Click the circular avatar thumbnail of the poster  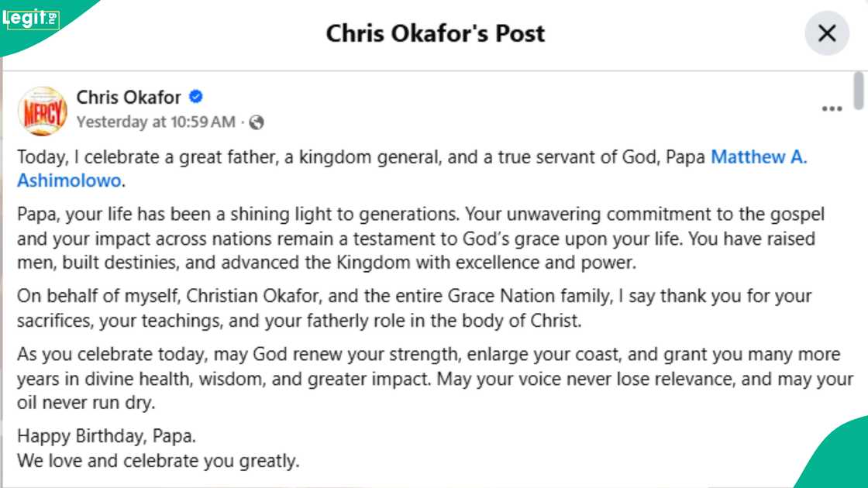click(43, 110)
